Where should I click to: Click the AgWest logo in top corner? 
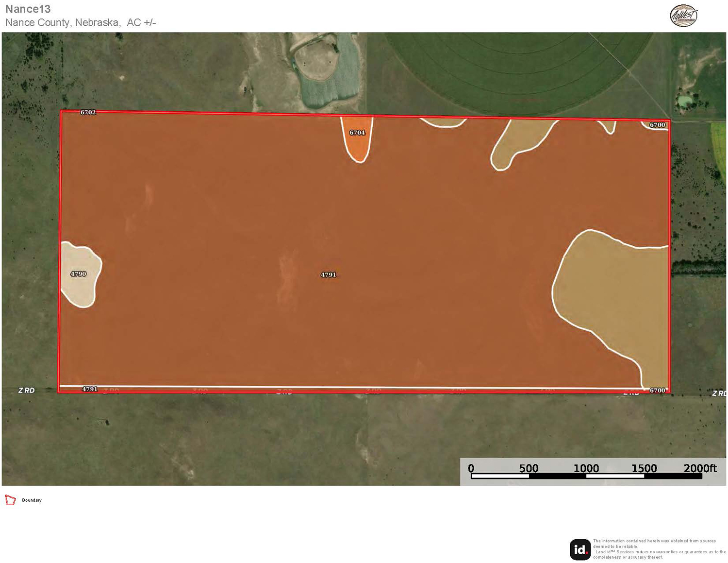[683, 16]
